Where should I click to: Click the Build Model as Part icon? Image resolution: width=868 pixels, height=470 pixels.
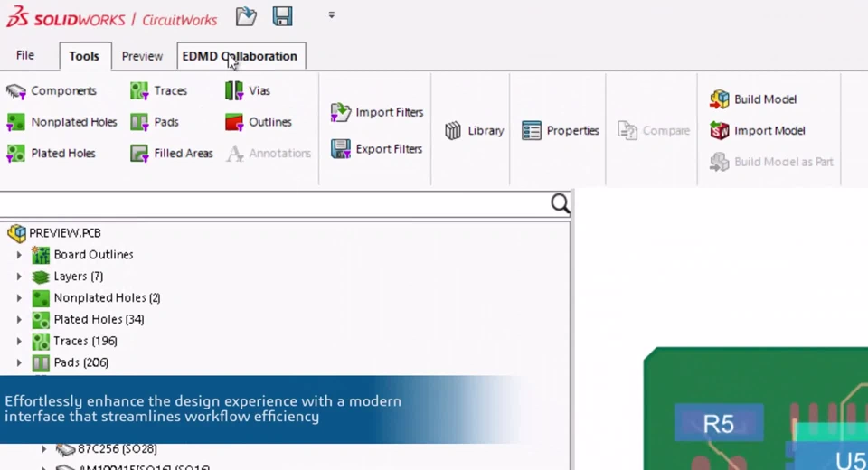coord(720,162)
